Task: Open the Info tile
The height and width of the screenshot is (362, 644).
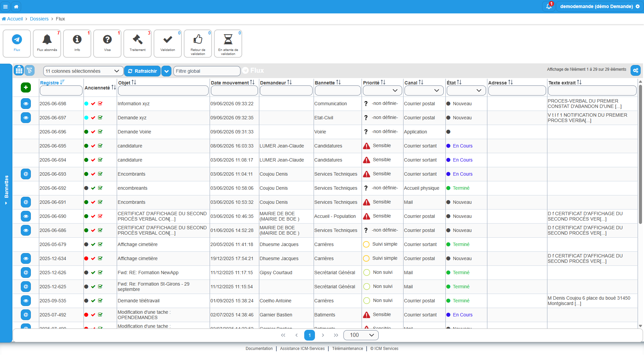Action: 77,44
